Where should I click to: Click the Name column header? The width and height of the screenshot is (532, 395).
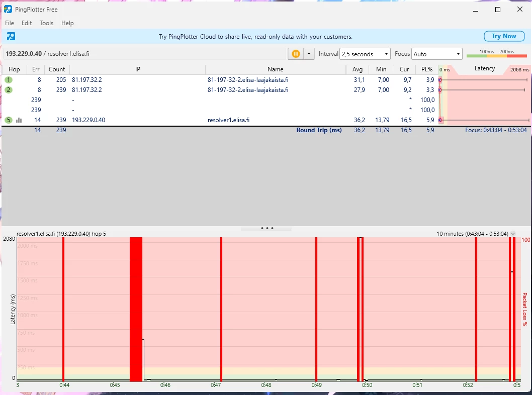tap(275, 69)
